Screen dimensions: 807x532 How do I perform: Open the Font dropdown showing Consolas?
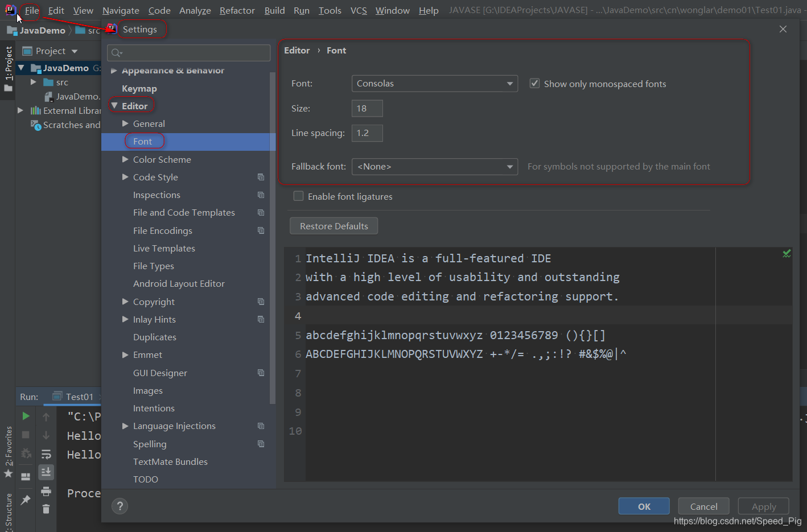[x=435, y=84]
